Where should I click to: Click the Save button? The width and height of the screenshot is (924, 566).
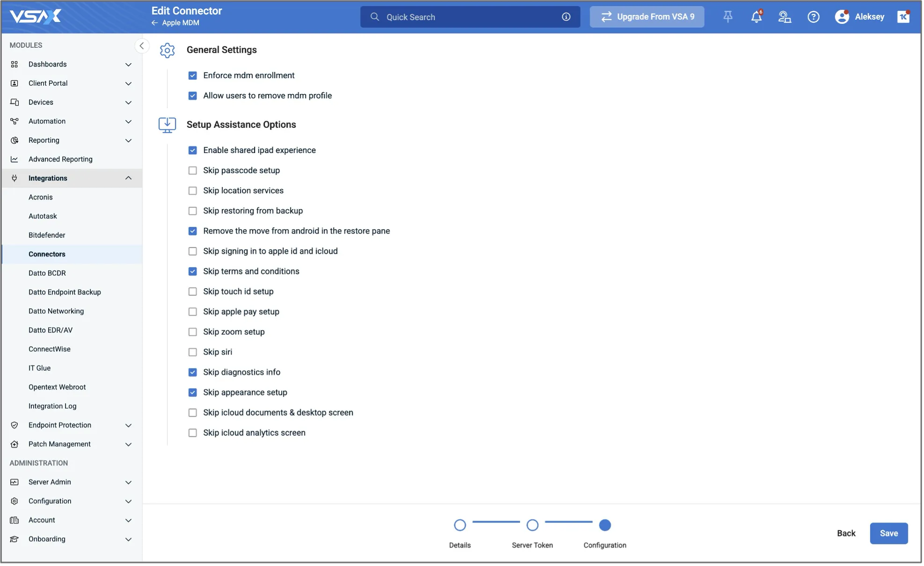pos(888,533)
